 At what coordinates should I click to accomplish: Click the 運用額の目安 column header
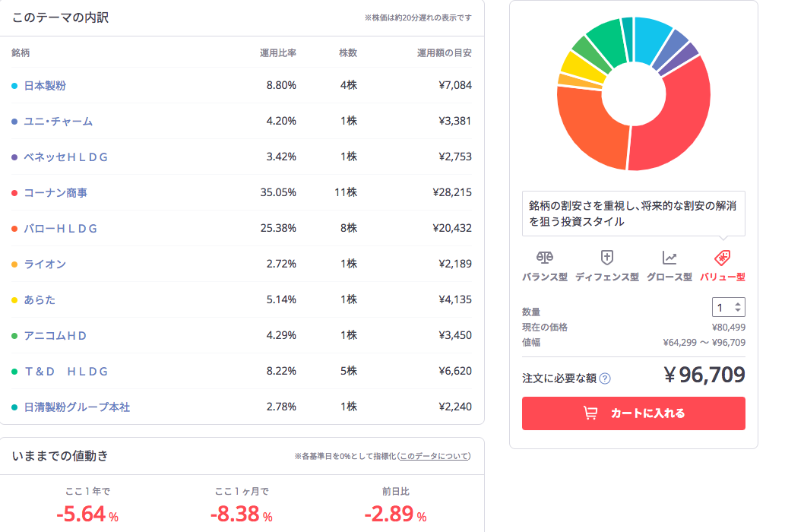point(445,53)
